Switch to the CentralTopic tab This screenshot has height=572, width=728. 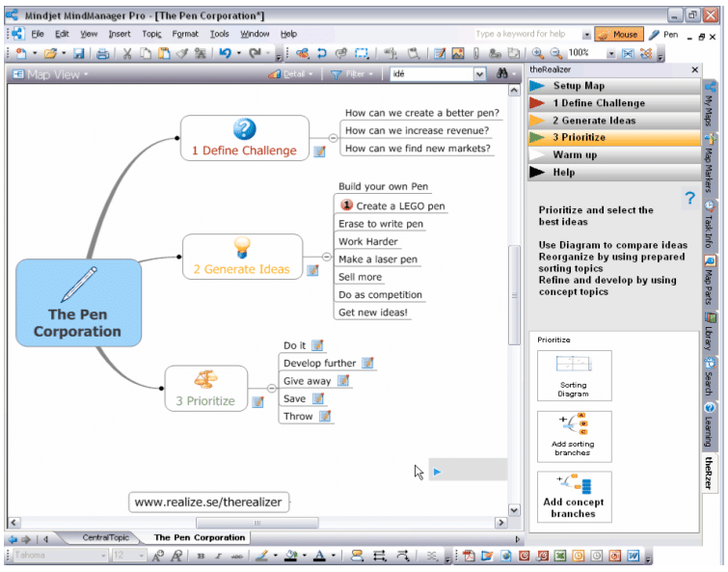pos(105,537)
